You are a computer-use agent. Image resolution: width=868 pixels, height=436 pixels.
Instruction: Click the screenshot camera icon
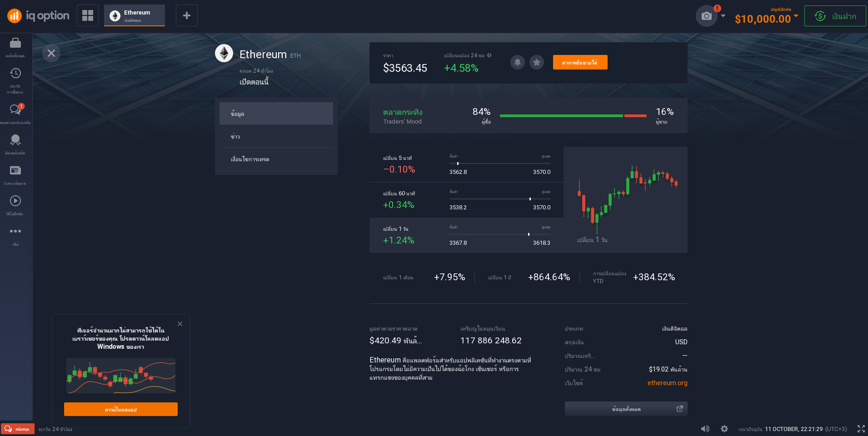coord(706,15)
